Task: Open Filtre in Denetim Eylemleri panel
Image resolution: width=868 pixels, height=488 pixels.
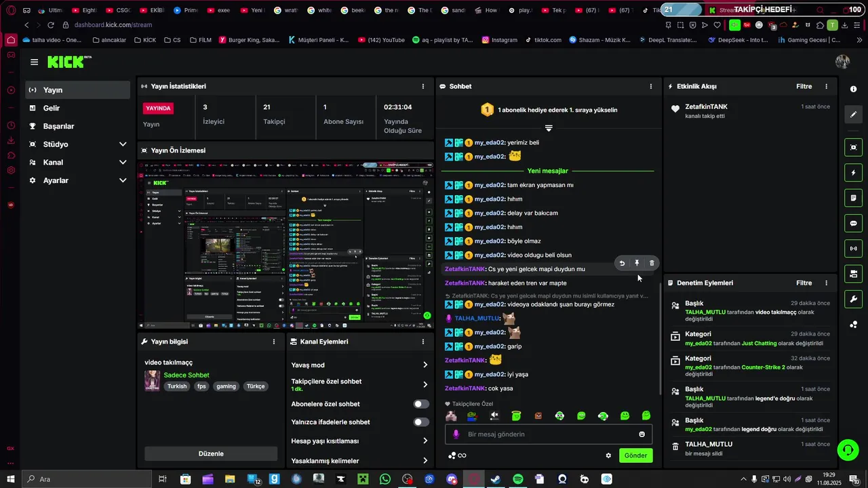Action: [804, 283]
